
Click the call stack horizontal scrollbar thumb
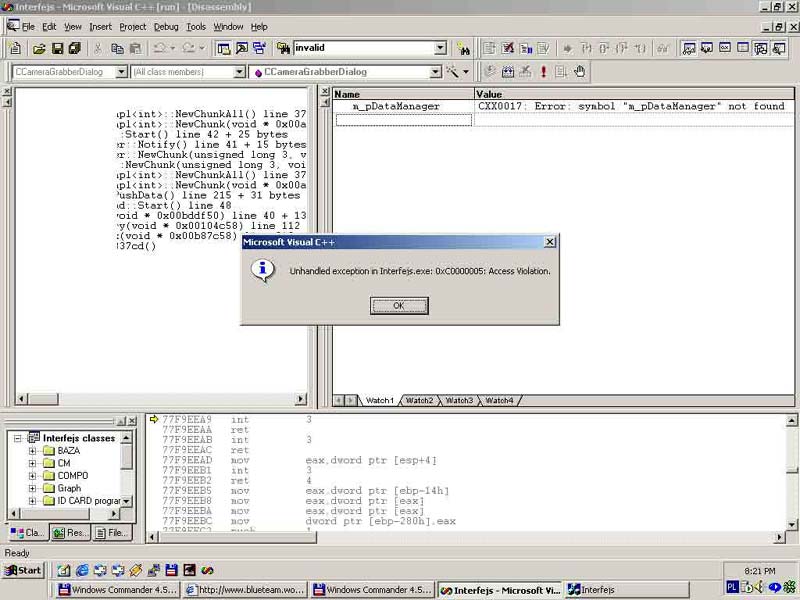pos(43,399)
